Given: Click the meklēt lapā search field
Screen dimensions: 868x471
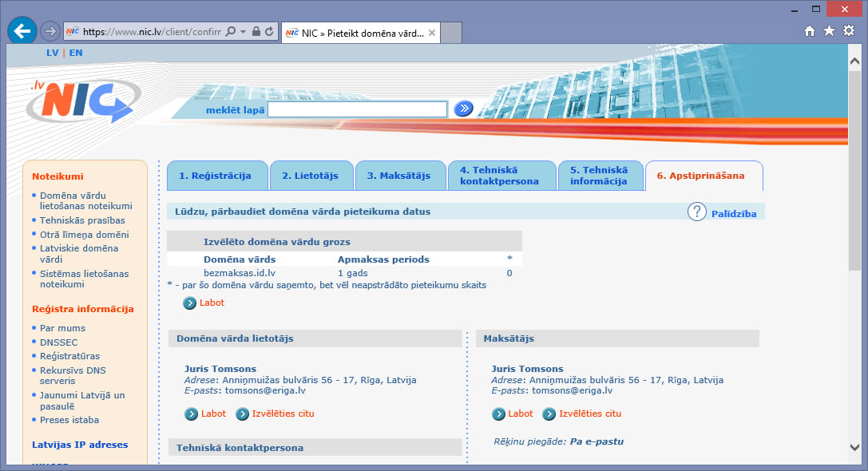Looking at the screenshot, I should [x=357, y=109].
